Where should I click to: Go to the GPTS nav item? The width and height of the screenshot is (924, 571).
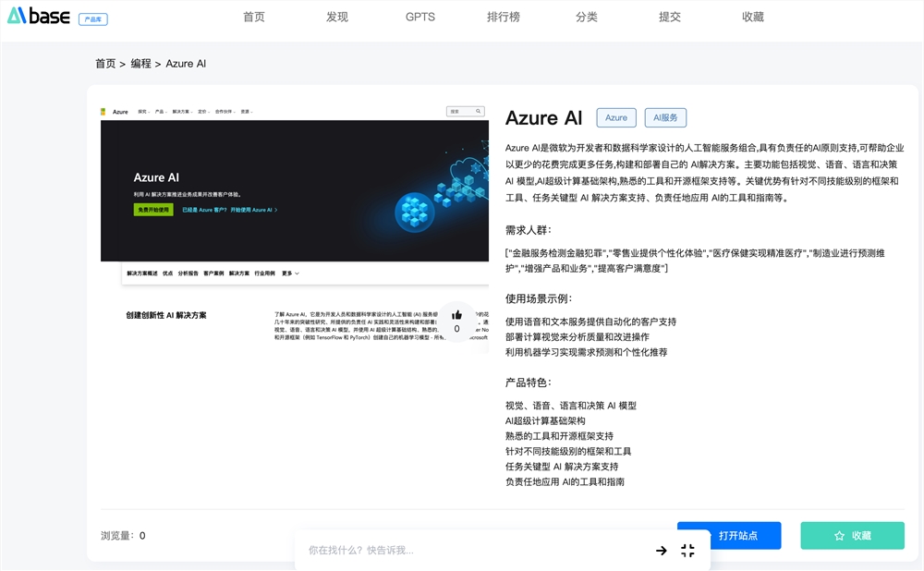pyautogui.click(x=420, y=17)
